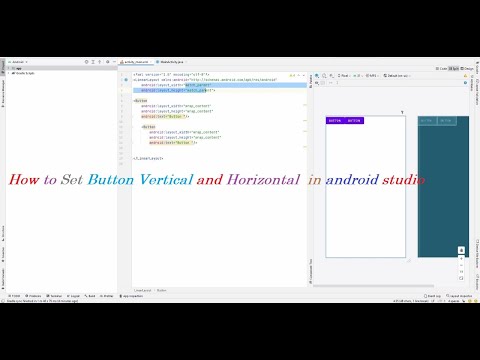Open the TODO tool window

14,296
